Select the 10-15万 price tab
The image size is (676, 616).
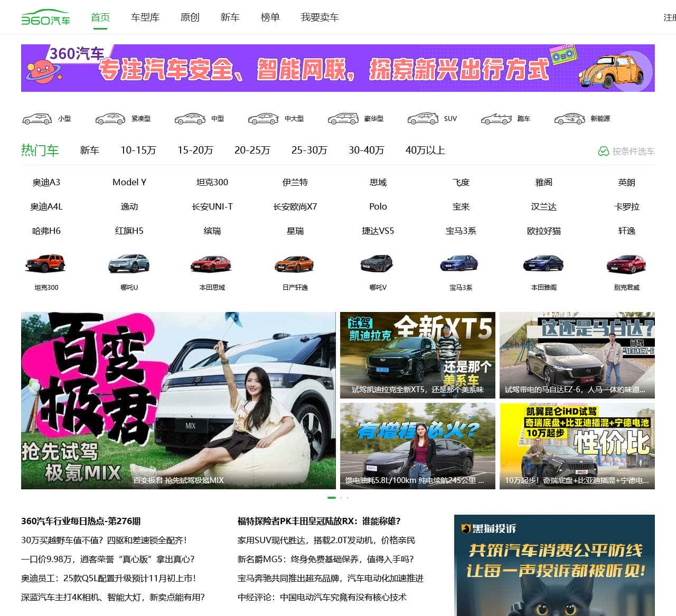(x=138, y=150)
